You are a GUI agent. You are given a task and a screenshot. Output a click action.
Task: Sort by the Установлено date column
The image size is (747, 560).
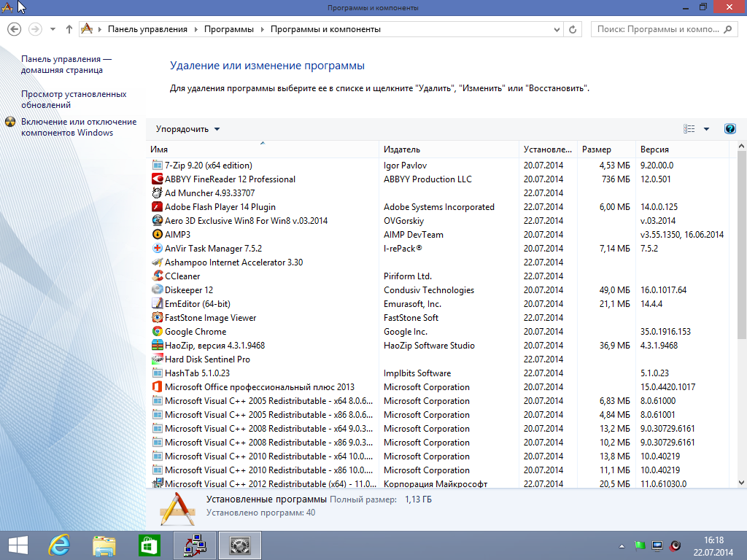(x=548, y=149)
